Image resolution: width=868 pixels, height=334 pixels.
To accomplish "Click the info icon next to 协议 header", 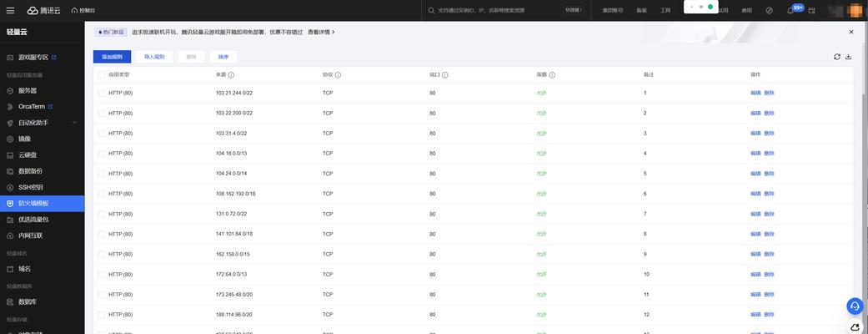I will coord(338,75).
